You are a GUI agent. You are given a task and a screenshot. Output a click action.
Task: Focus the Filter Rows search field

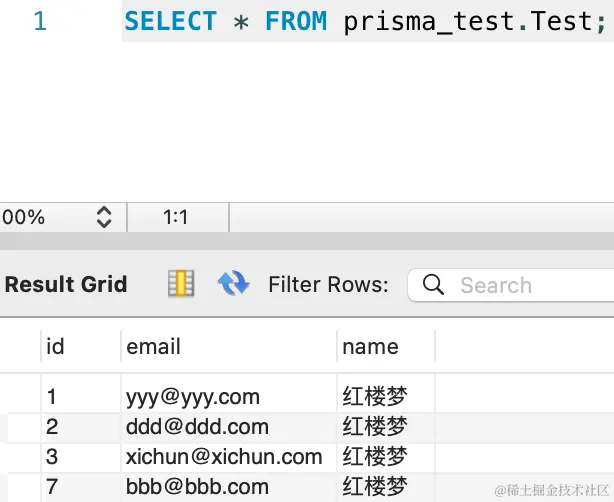point(511,285)
